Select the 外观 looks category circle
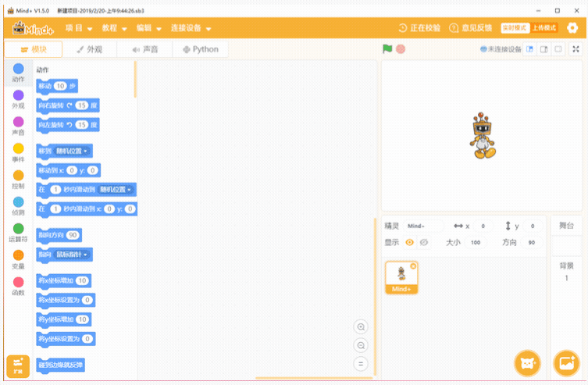The width and height of the screenshot is (588, 385). (x=18, y=95)
